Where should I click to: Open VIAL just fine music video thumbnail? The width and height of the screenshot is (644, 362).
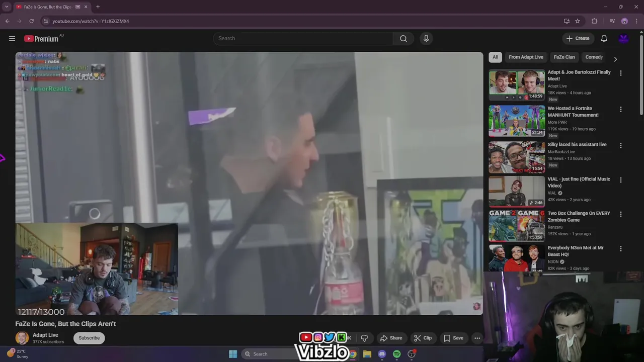pos(517,191)
